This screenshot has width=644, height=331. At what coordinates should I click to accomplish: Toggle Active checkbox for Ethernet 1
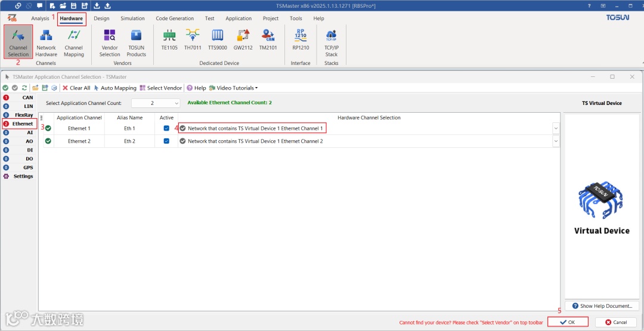point(166,128)
